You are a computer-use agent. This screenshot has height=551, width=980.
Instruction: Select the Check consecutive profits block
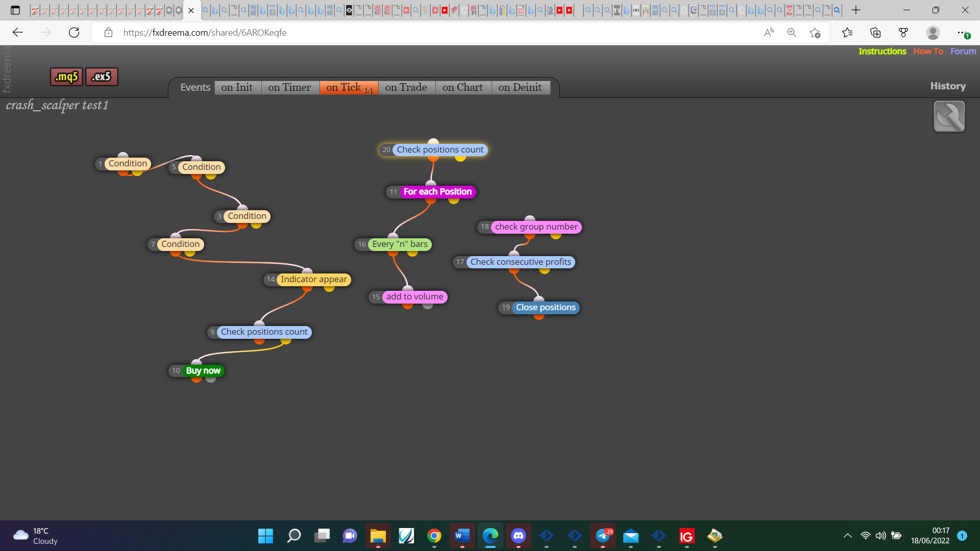click(x=521, y=262)
